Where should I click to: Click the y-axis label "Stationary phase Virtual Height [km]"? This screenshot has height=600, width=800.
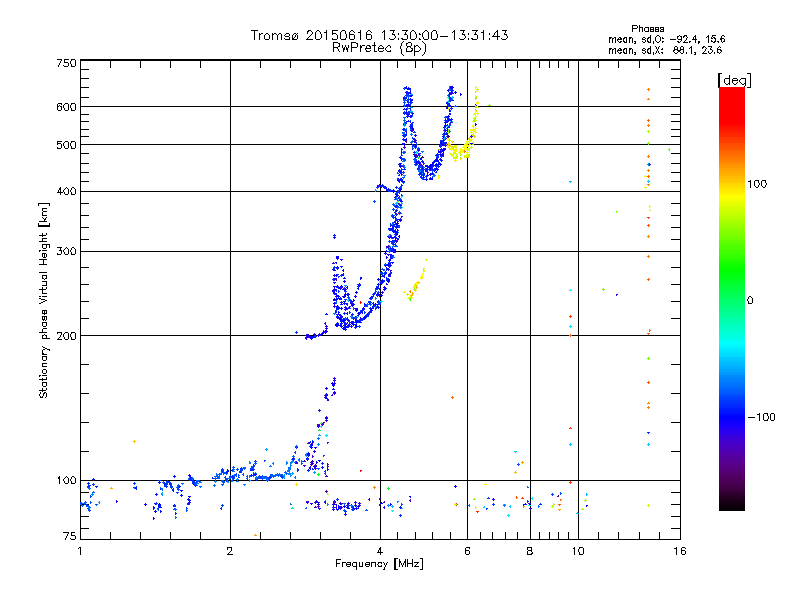(x=43, y=300)
